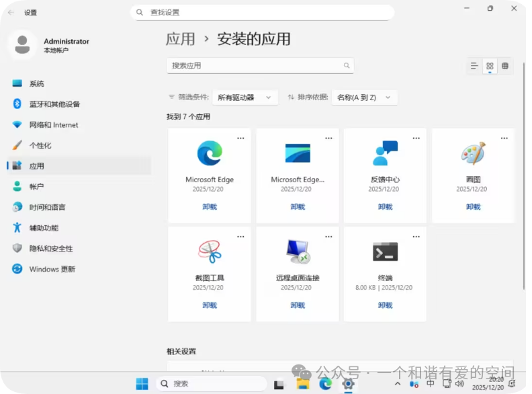The image size is (532, 394).
Task: Click the 截图工具 scissors icon
Action: point(210,251)
